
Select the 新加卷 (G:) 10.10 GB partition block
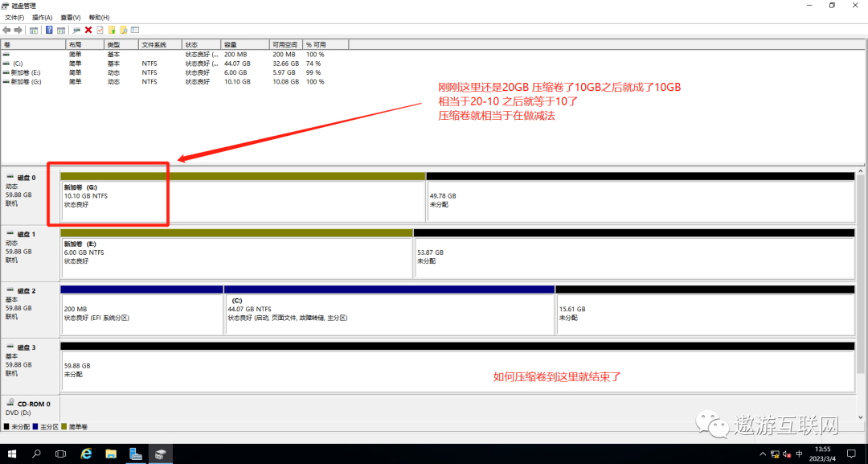(243, 197)
